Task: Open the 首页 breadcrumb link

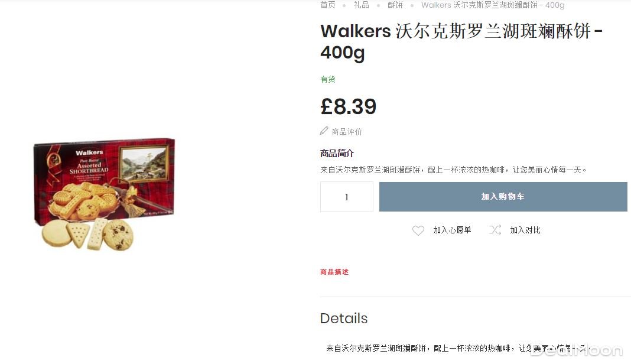Action: click(327, 5)
